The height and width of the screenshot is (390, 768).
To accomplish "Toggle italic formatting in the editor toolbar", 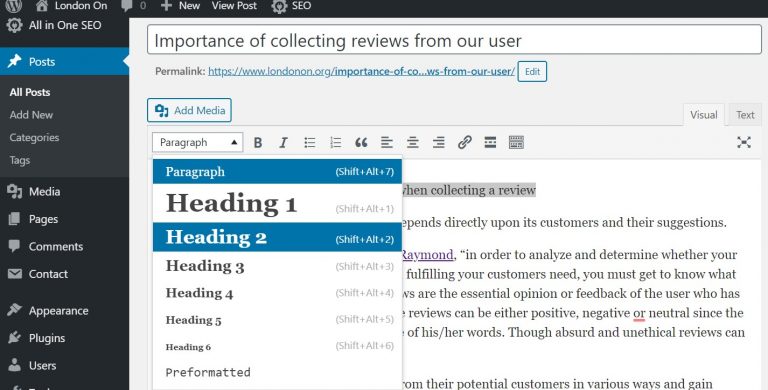I will coord(283,143).
